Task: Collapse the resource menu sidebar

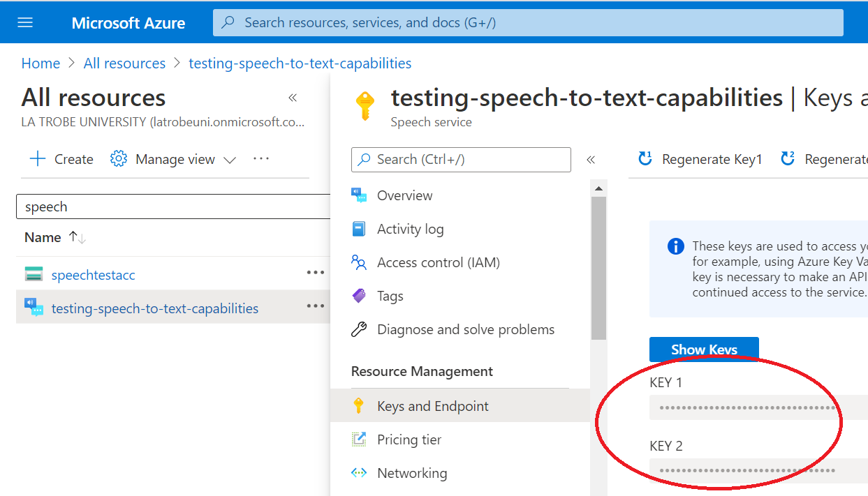Action: click(591, 160)
